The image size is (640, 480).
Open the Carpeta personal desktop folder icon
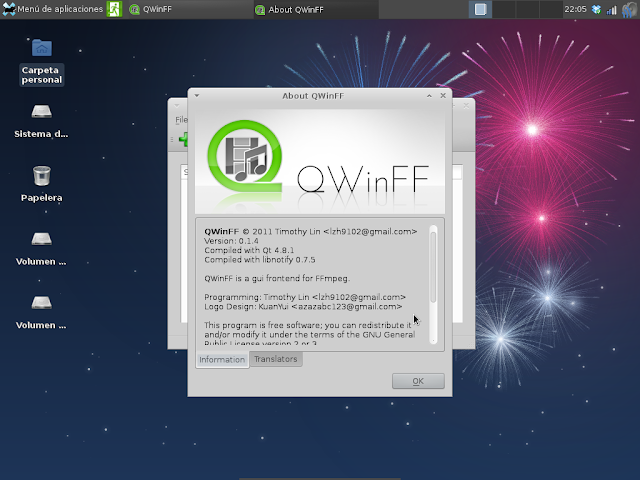tap(41, 48)
